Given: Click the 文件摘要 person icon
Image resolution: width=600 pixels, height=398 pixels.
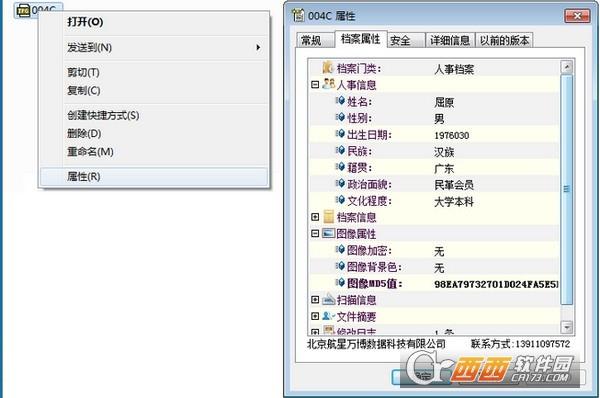Looking at the screenshot, I should coord(329,316).
